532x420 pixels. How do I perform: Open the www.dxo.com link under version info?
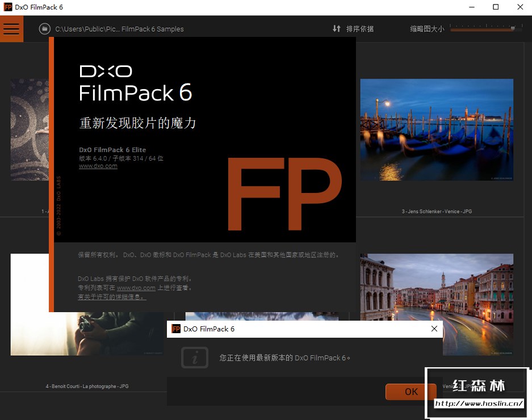click(98, 166)
